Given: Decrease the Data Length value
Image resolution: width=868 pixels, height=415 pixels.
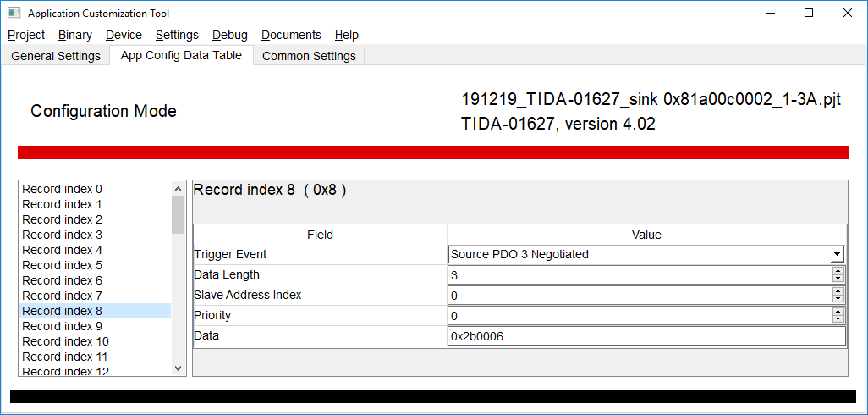Looking at the screenshot, I should tap(838, 278).
